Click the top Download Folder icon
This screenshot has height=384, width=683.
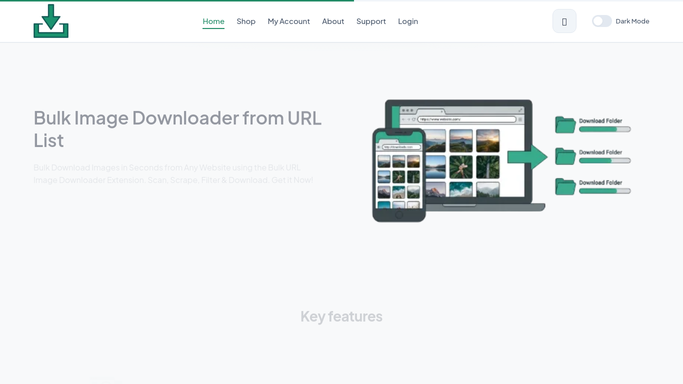(565, 125)
